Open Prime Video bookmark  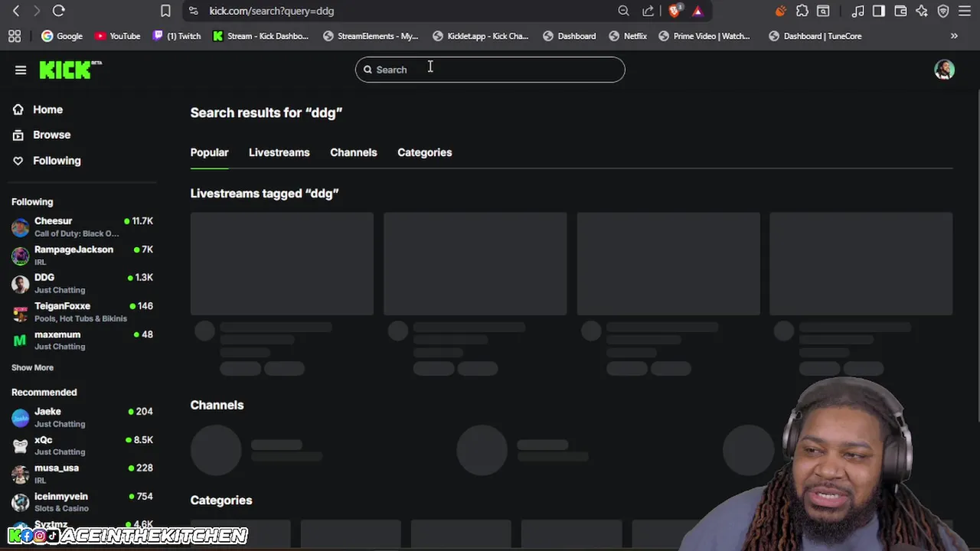click(x=704, y=36)
